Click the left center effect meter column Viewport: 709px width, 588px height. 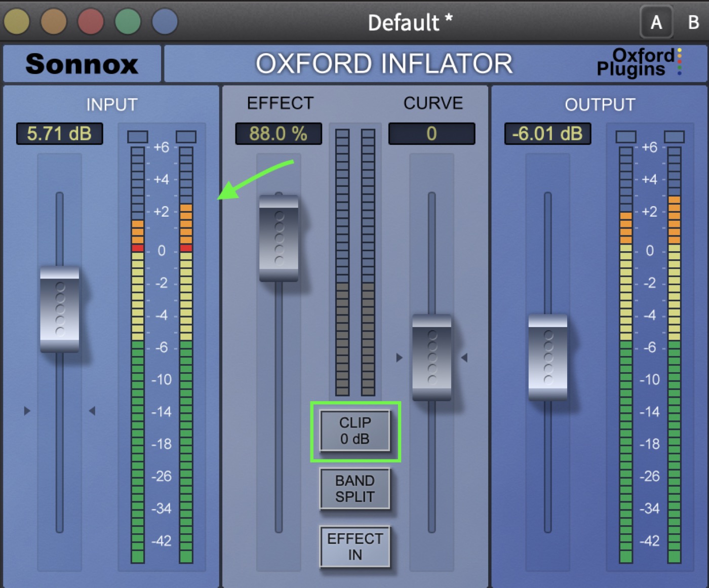[x=342, y=262]
